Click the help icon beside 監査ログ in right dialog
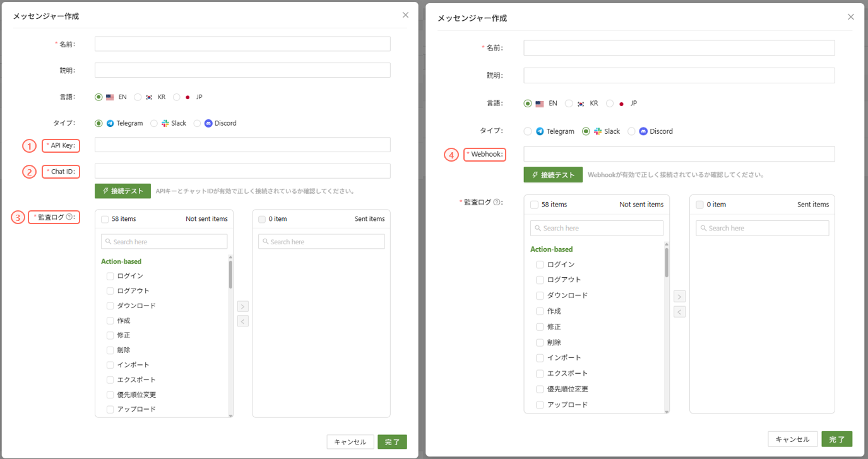The image size is (868, 459). (497, 203)
